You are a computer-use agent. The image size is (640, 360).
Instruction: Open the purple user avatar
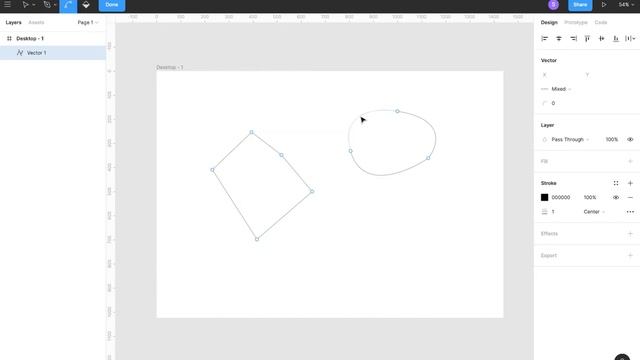point(553,4)
